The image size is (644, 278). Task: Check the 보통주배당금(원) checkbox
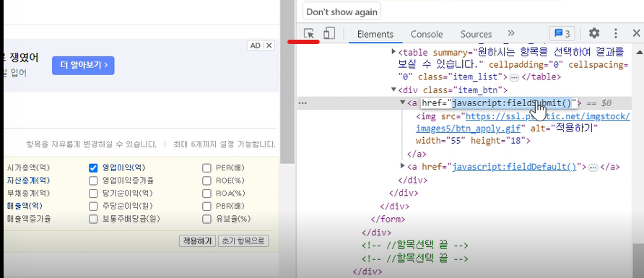click(93, 219)
